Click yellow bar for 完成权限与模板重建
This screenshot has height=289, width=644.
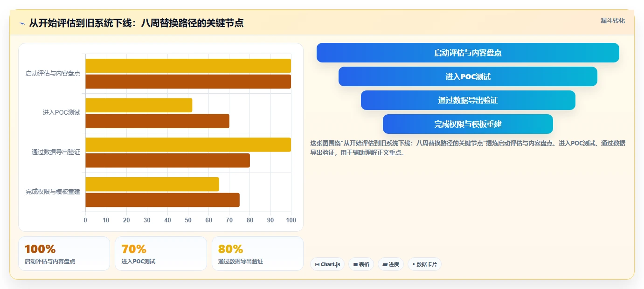point(152,184)
